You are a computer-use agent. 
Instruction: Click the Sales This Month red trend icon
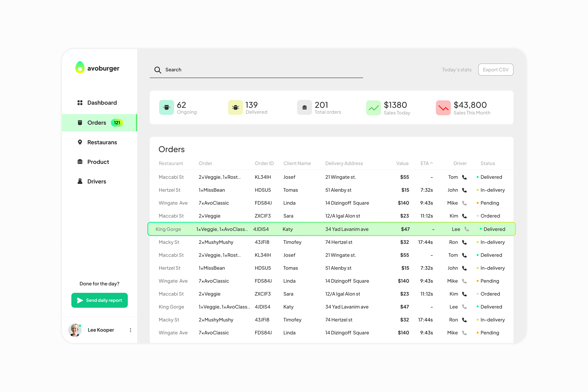443,108
